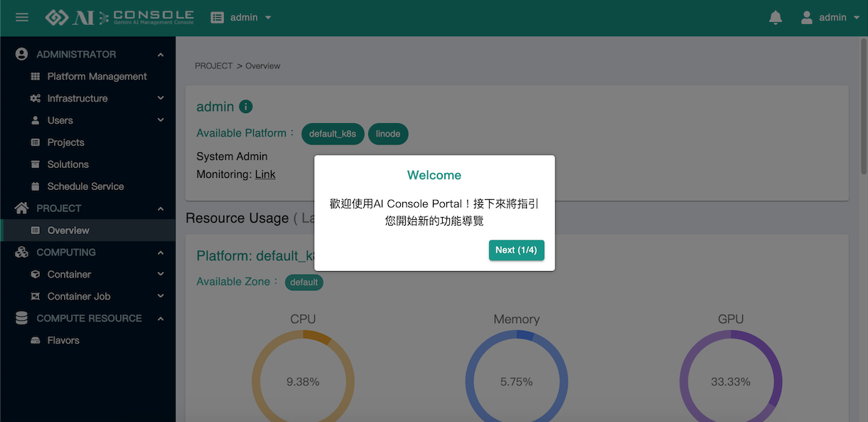Click the Compute Resource database icon
The height and width of the screenshot is (422, 868).
(x=21, y=318)
